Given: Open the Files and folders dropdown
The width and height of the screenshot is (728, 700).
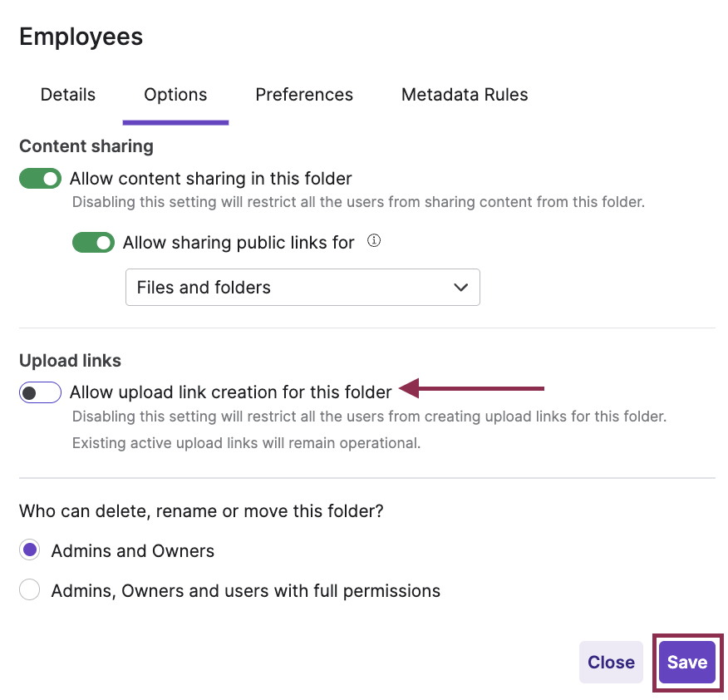Looking at the screenshot, I should (303, 288).
